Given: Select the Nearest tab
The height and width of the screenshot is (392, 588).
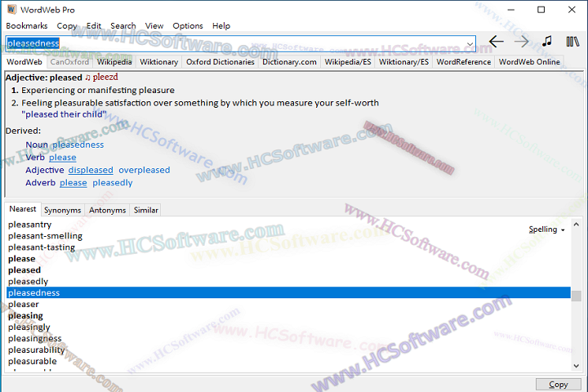Looking at the screenshot, I should pyautogui.click(x=23, y=209).
